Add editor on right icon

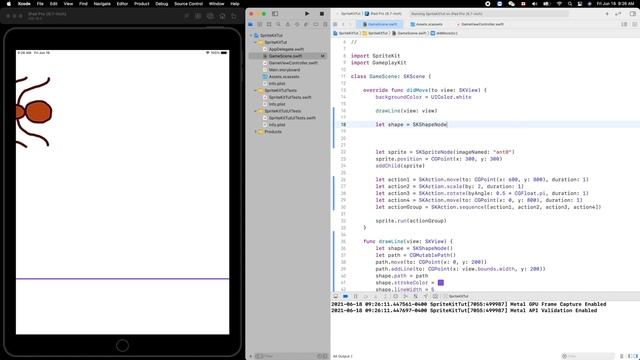click(634, 24)
